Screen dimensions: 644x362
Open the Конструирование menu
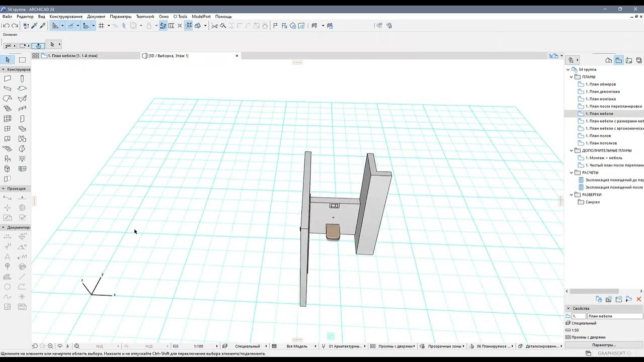(x=66, y=17)
